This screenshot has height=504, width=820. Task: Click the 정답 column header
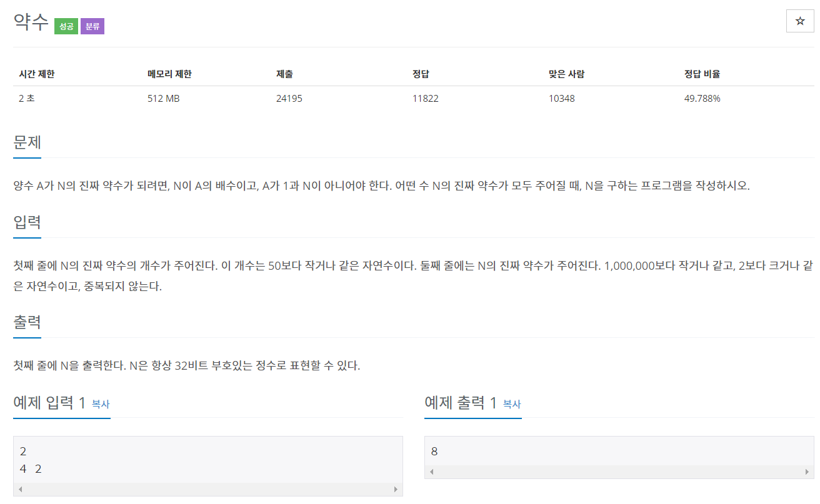tap(421, 74)
